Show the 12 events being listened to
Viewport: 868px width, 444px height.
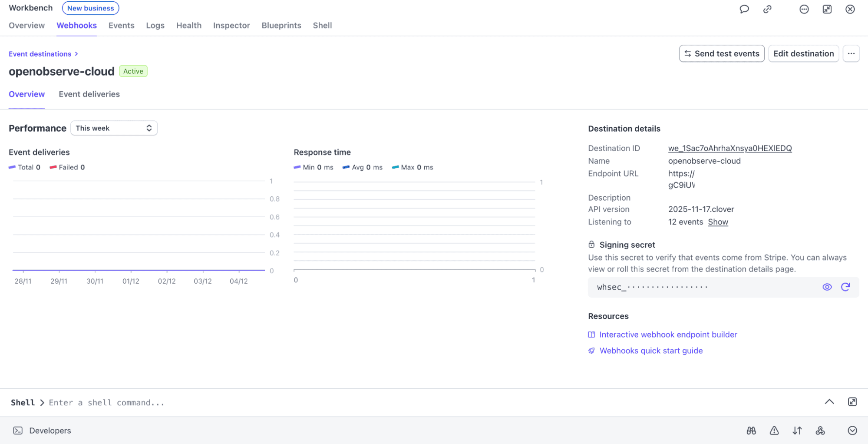717,222
